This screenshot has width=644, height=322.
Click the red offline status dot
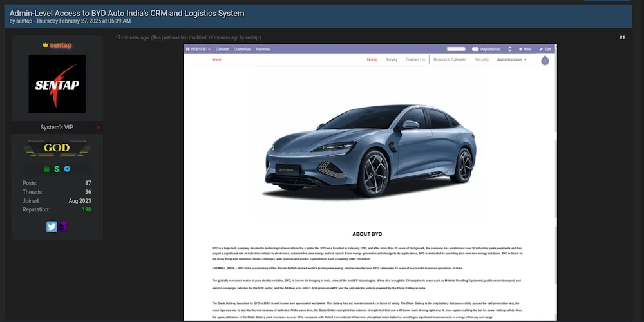(x=98, y=128)
